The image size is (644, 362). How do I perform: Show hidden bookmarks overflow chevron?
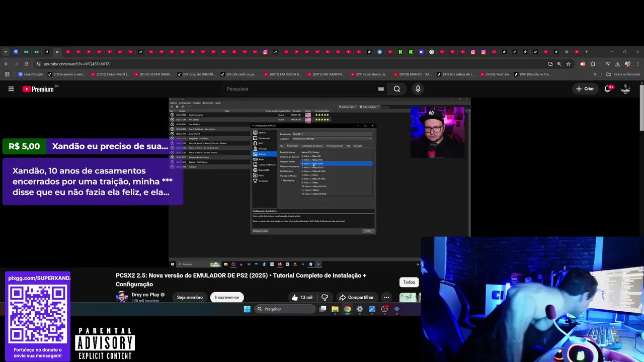(x=595, y=74)
